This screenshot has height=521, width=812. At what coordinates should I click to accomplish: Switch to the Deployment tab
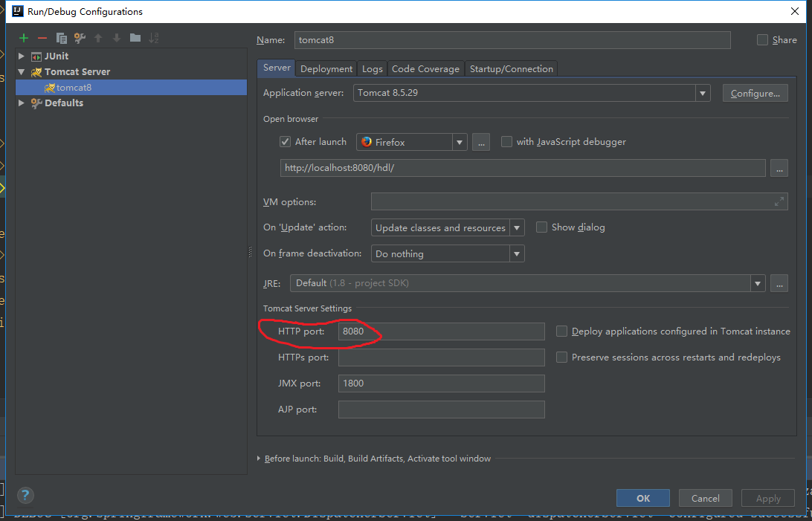pyautogui.click(x=326, y=69)
